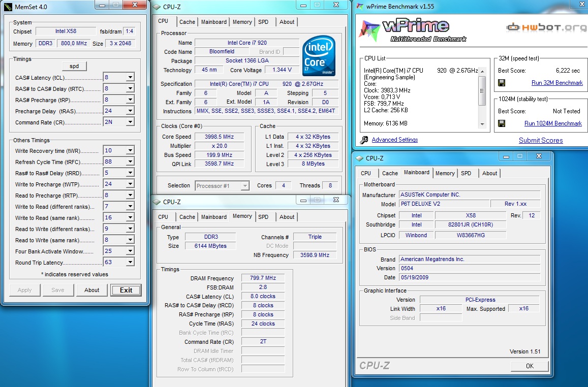This screenshot has width=588, height=387.
Task: Click the NB Frequency value 3598.9 MHz
Action: point(315,255)
